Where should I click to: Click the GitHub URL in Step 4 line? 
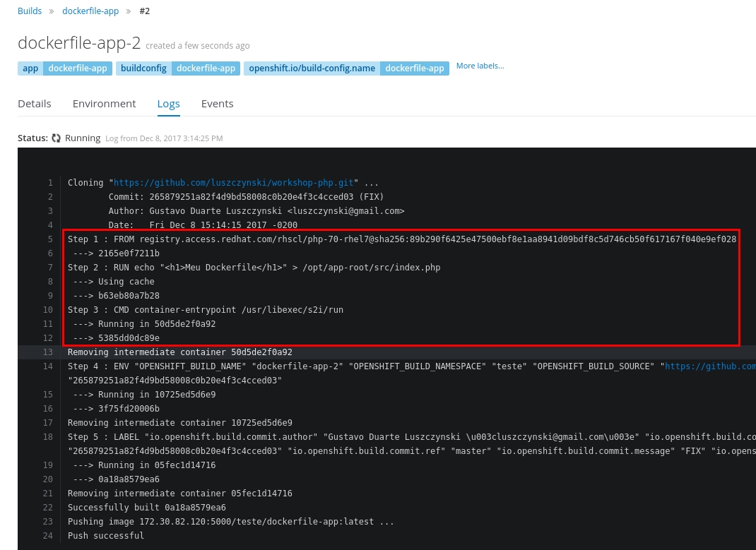pyautogui.click(x=709, y=366)
